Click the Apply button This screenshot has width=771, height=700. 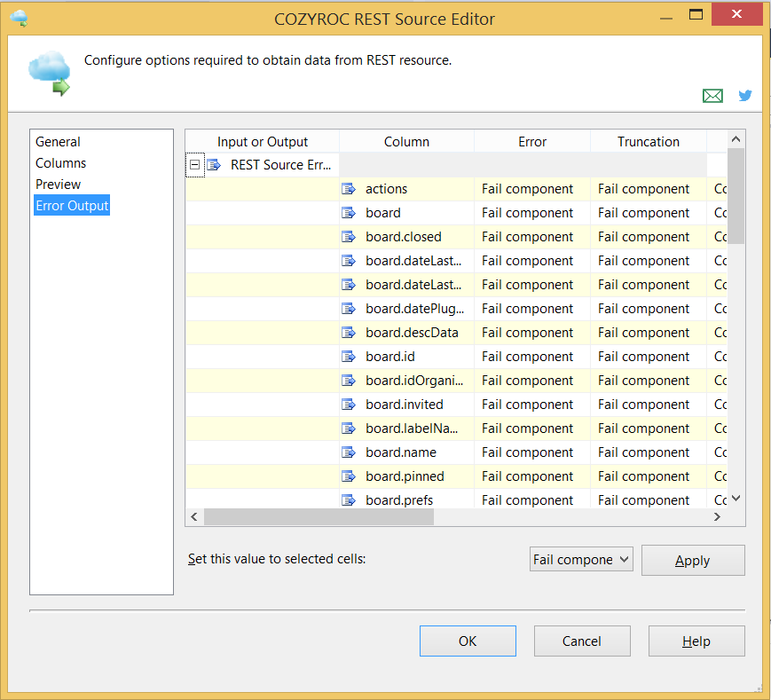click(693, 560)
